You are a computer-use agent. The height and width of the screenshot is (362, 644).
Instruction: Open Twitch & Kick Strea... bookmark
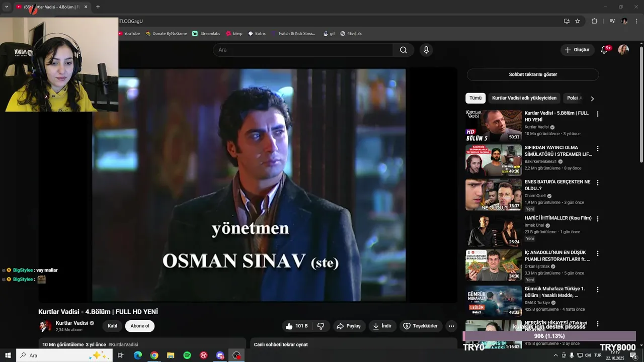point(293,34)
